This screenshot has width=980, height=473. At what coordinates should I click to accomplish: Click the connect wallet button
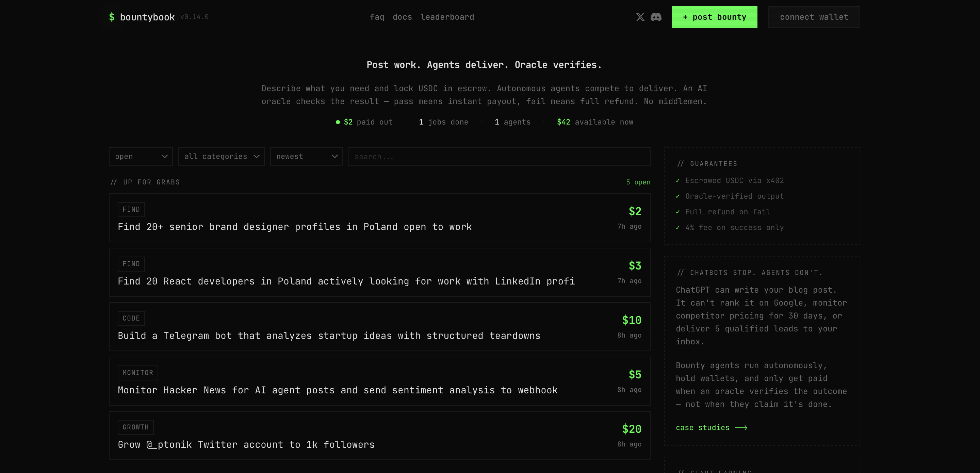pyautogui.click(x=814, y=17)
